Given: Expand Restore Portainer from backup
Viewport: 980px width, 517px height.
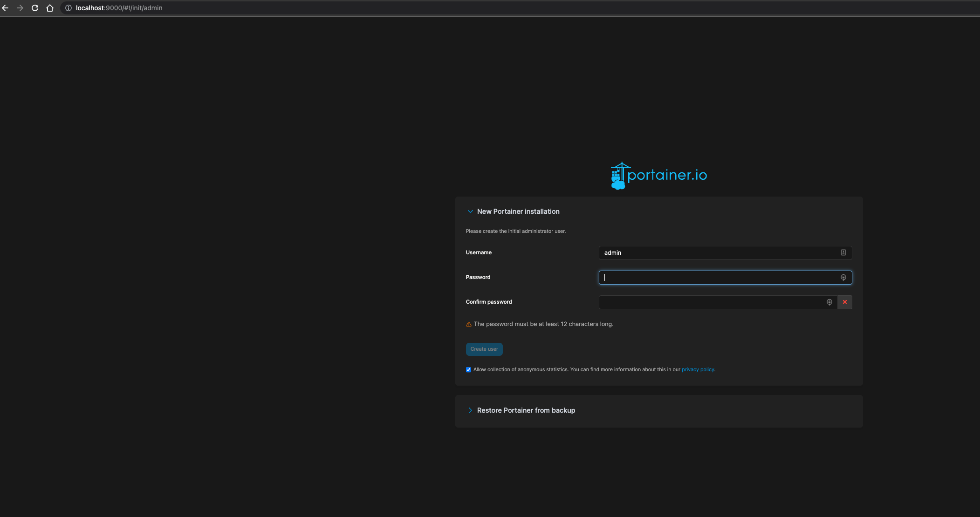Looking at the screenshot, I should point(470,410).
